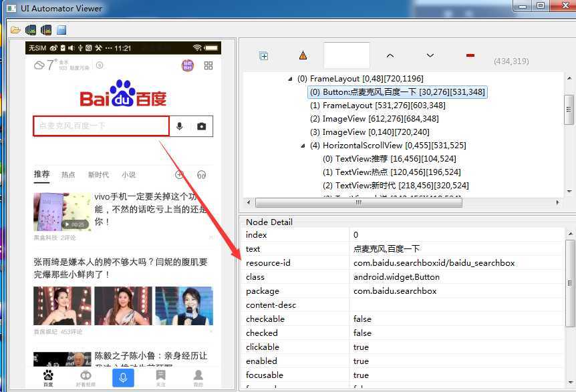Click the vivo phone video thumbnail
This screenshot has width=576, height=392.
point(62,212)
